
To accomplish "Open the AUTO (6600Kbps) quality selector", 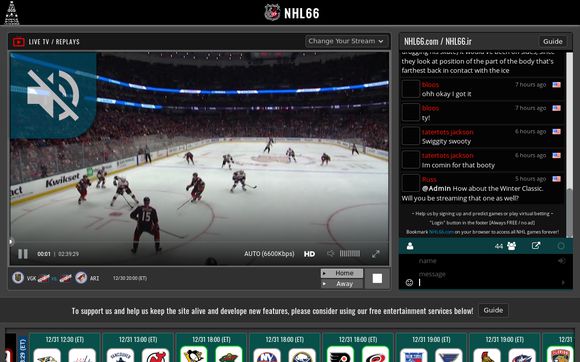I will coord(269,254).
